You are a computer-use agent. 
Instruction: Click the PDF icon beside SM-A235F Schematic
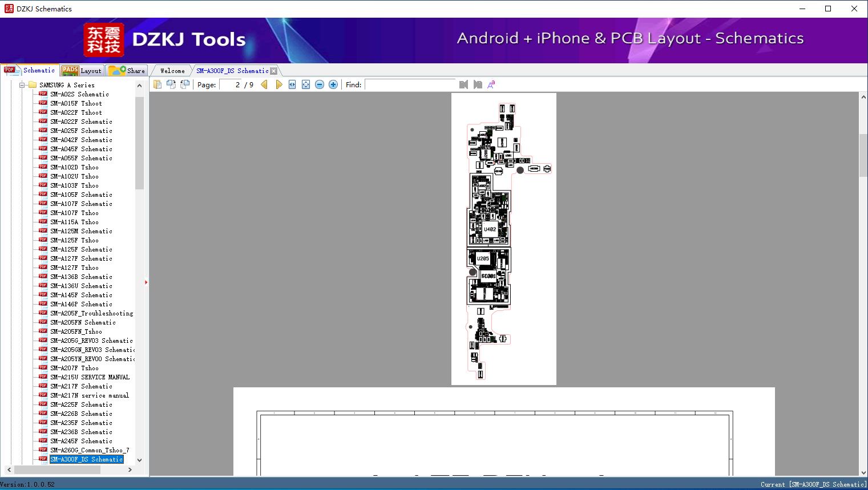point(43,422)
